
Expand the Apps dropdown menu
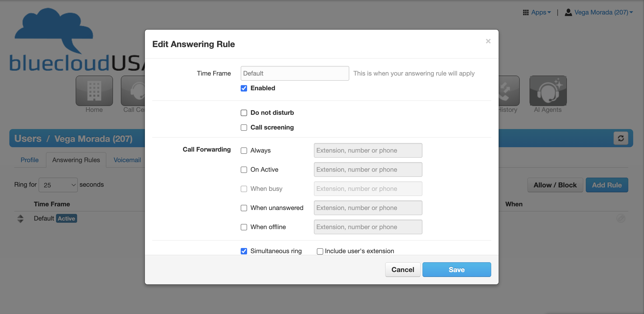pos(541,13)
